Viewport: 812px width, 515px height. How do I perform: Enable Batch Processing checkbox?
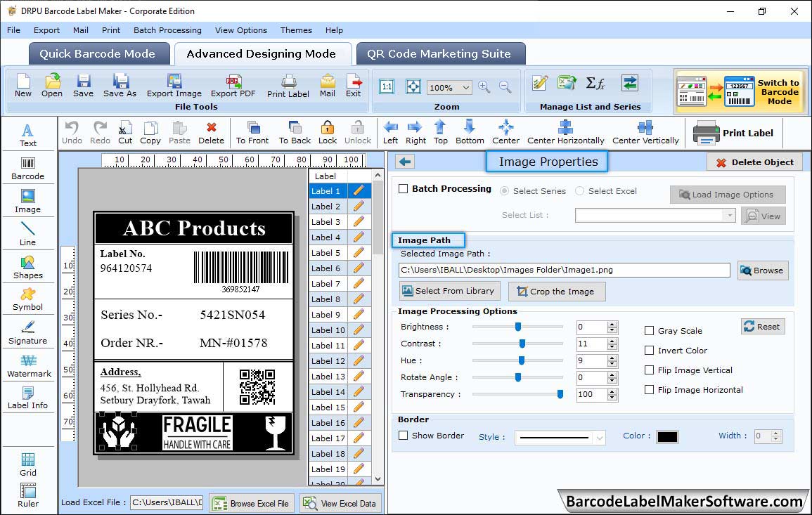(x=404, y=189)
